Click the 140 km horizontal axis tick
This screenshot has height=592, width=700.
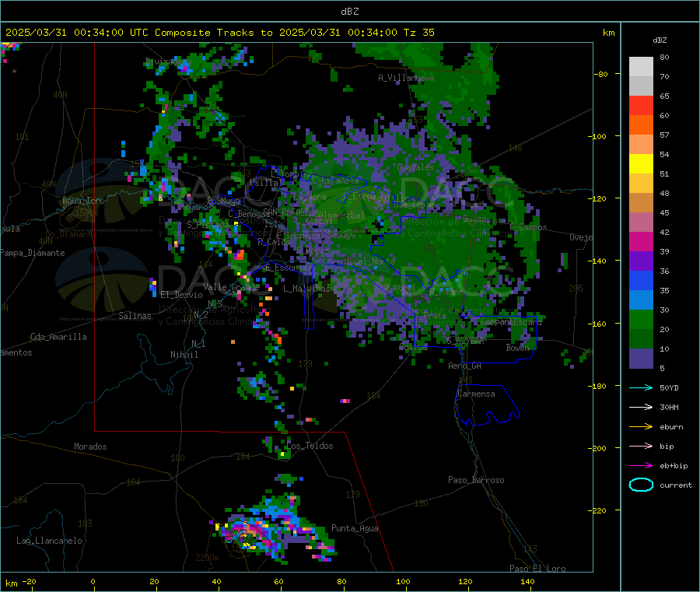[527, 582]
